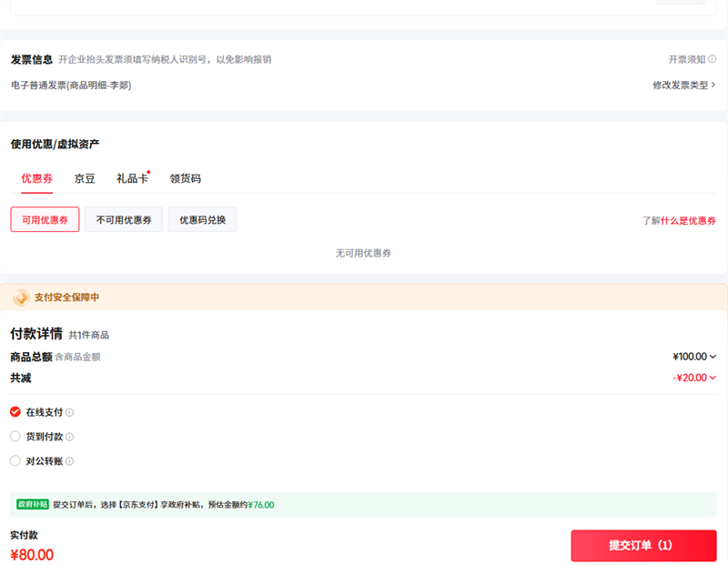Screen dimensions: 728x565
Task: Click the 使用优惠/虚拟资产 section heading
Action: click(55, 144)
